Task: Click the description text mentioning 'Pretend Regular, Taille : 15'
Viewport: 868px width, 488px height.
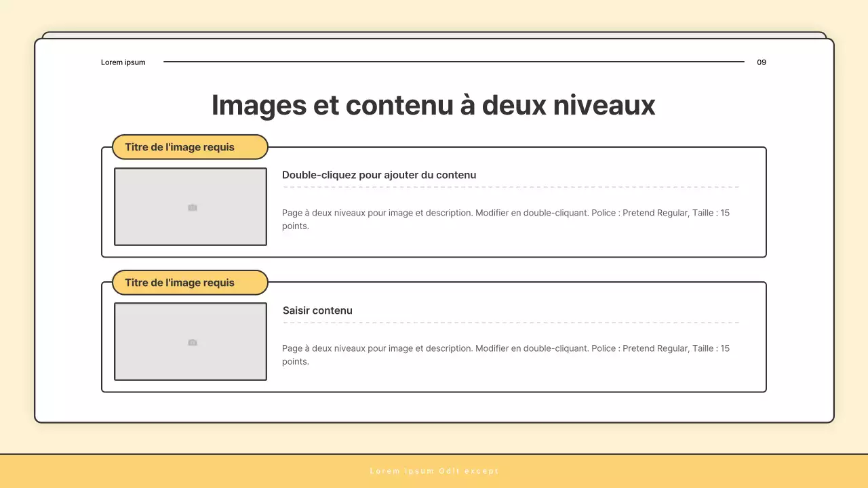Action: pyautogui.click(x=505, y=219)
